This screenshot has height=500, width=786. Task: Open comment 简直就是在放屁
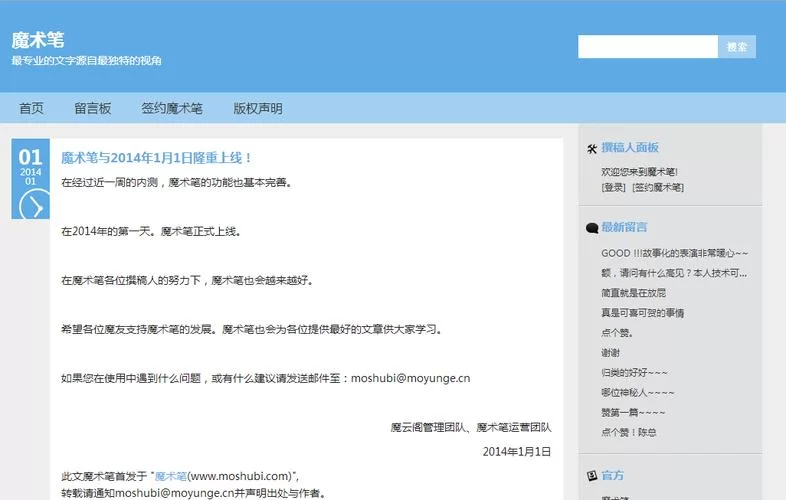tap(634, 293)
